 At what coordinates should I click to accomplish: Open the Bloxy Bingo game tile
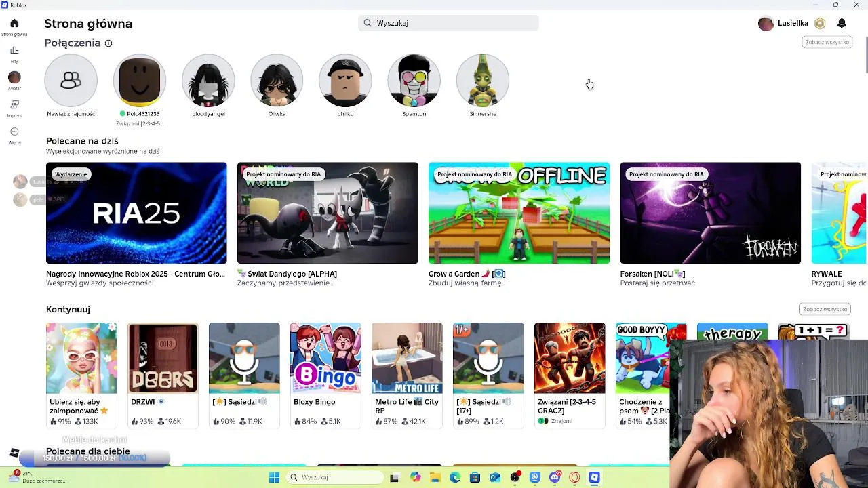click(x=325, y=375)
